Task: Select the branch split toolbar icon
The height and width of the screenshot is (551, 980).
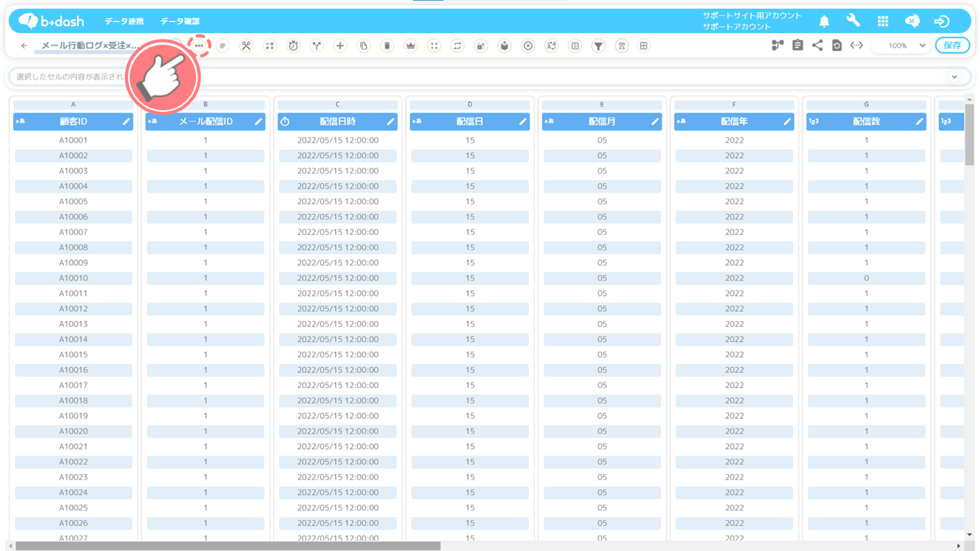Action: click(317, 46)
